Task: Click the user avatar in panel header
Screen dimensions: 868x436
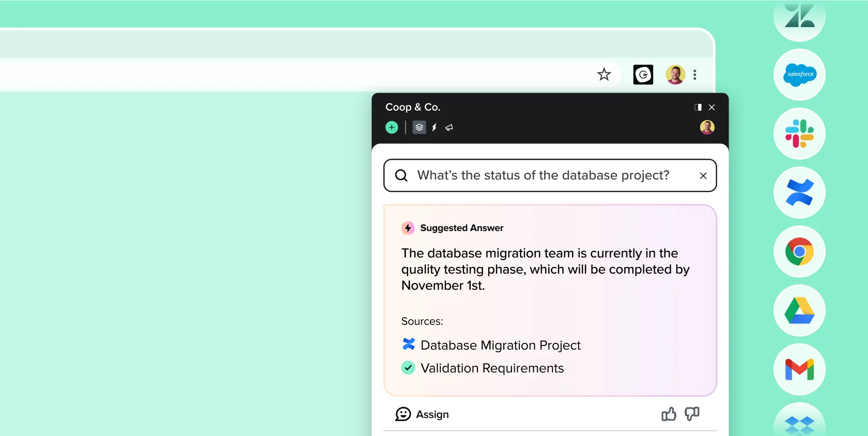Action: pos(707,127)
